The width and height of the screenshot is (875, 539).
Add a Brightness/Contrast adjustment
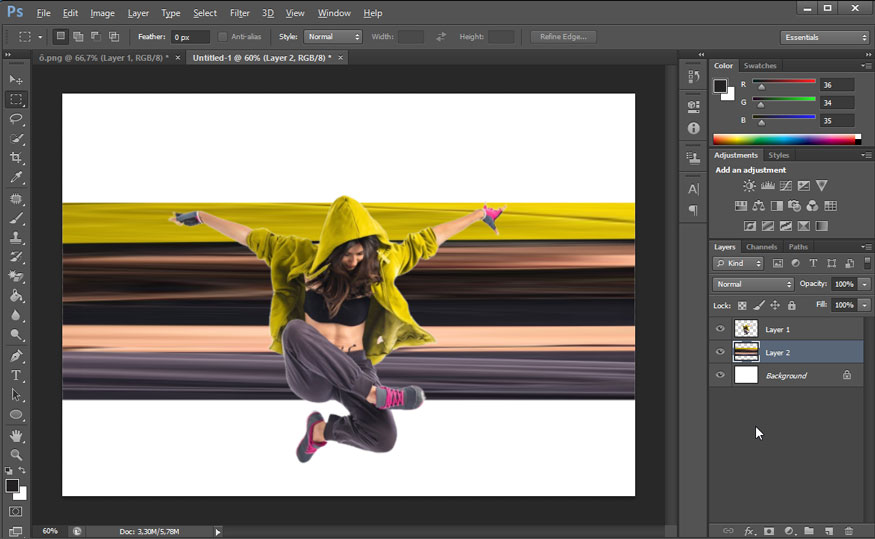(x=749, y=186)
